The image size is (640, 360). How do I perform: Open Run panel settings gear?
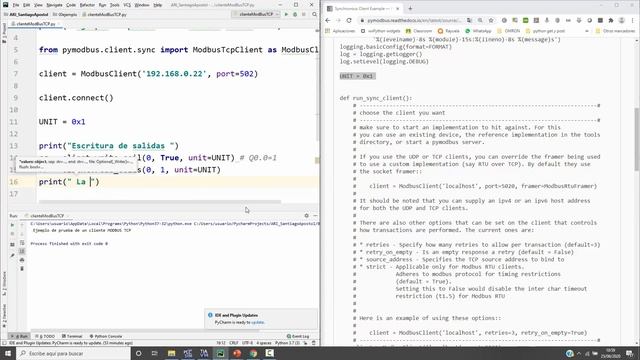(307, 216)
